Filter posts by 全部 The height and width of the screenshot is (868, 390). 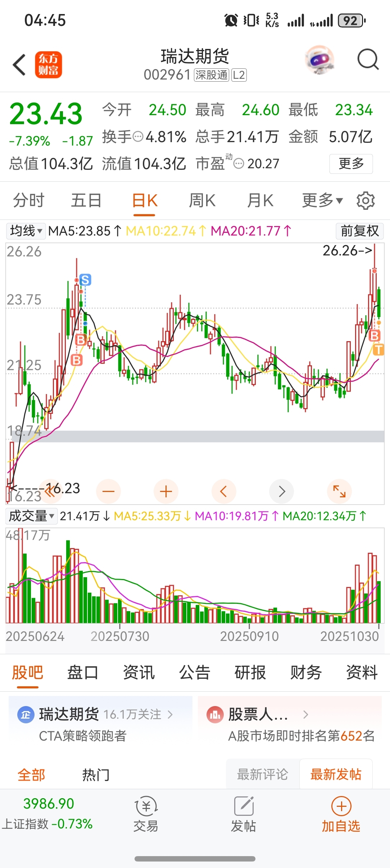tap(31, 775)
